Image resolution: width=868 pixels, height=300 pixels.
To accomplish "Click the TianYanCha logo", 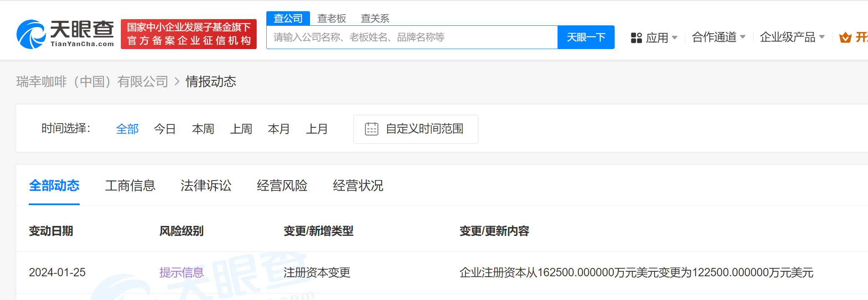I will [65, 34].
